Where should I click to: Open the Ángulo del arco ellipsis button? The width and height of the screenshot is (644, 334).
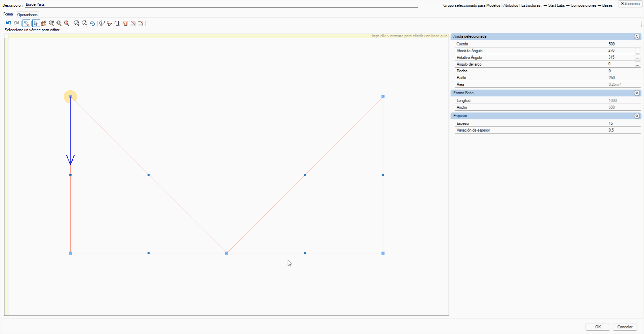pyautogui.click(x=637, y=64)
